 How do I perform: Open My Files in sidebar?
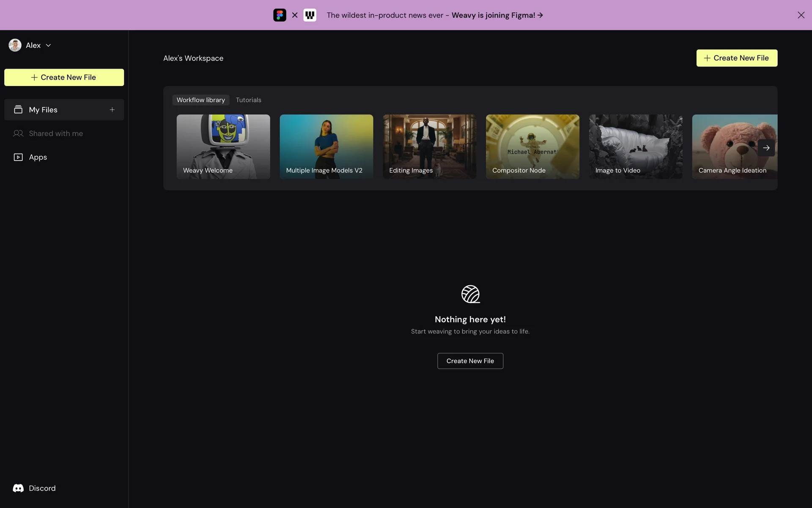(x=43, y=110)
